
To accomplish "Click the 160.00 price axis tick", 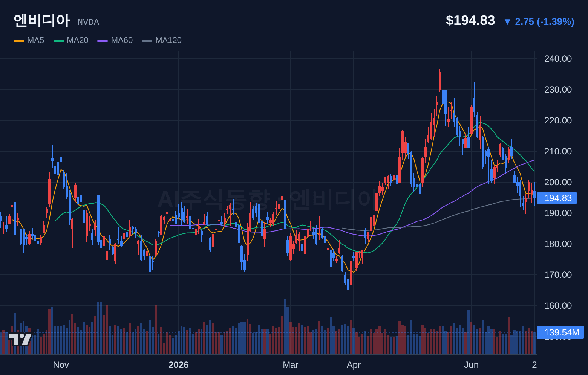I will coord(558,306).
